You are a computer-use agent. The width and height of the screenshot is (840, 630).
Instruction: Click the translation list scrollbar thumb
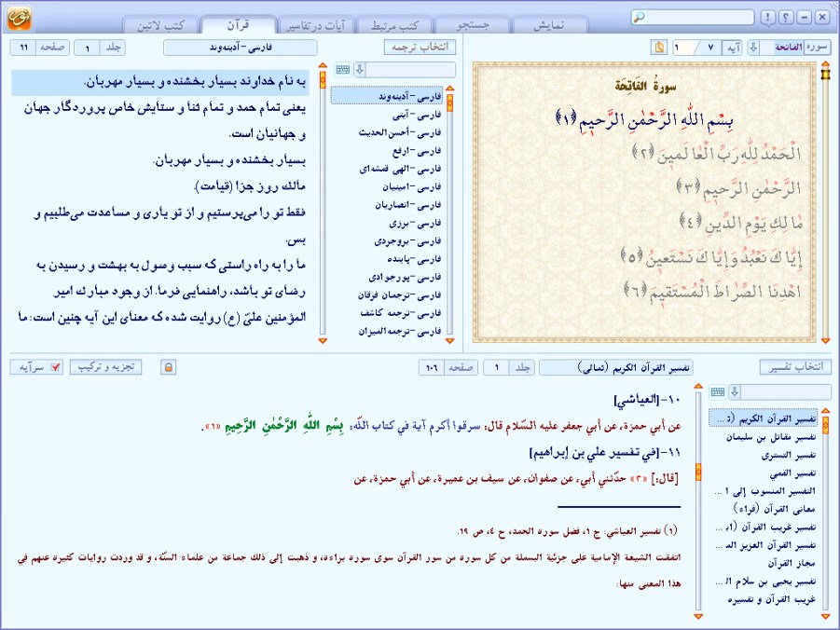(x=450, y=103)
